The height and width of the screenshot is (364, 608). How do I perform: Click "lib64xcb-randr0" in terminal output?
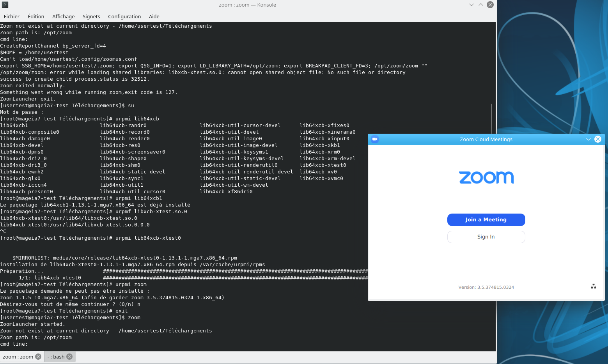(123, 125)
